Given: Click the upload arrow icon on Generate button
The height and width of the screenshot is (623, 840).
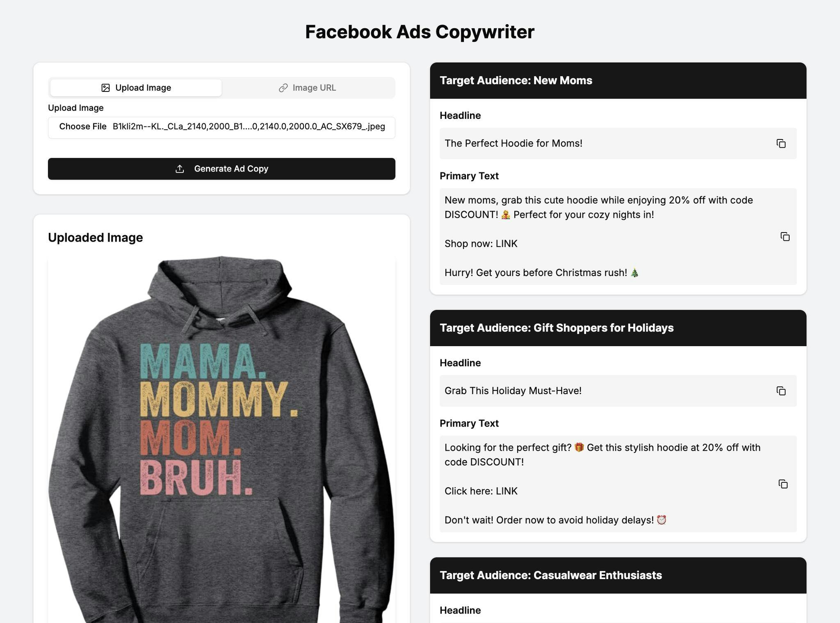Looking at the screenshot, I should (x=180, y=169).
